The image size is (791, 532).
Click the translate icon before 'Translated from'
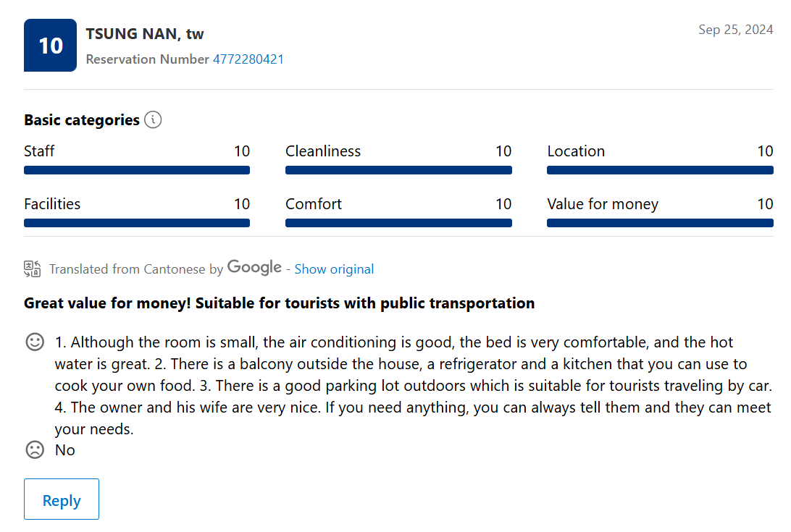pos(33,269)
